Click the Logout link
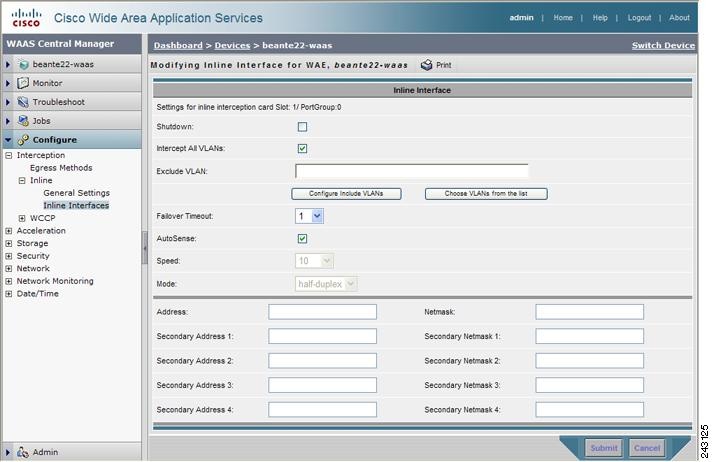Screen dimensions: 712x462 click(x=639, y=18)
